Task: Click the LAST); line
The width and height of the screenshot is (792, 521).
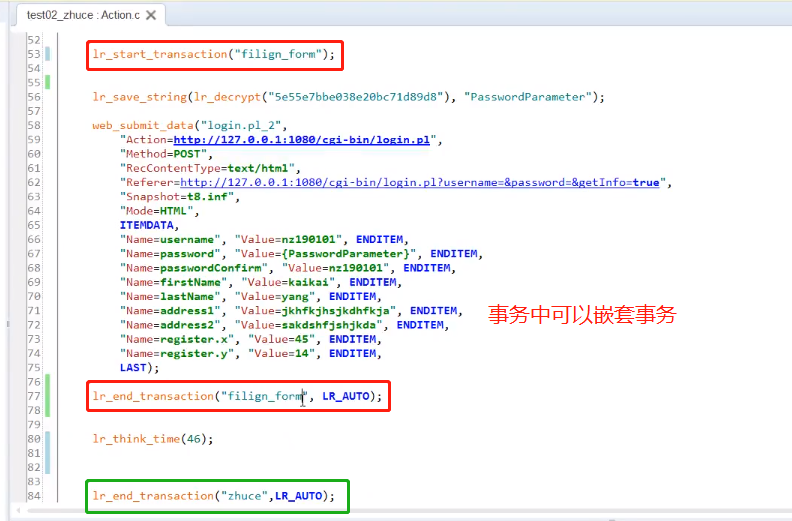Action: [x=139, y=367]
